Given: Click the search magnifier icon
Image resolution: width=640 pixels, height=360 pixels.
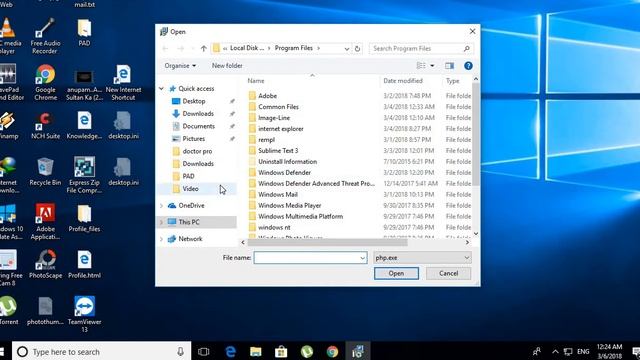Looking at the screenshot, I should 467,49.
